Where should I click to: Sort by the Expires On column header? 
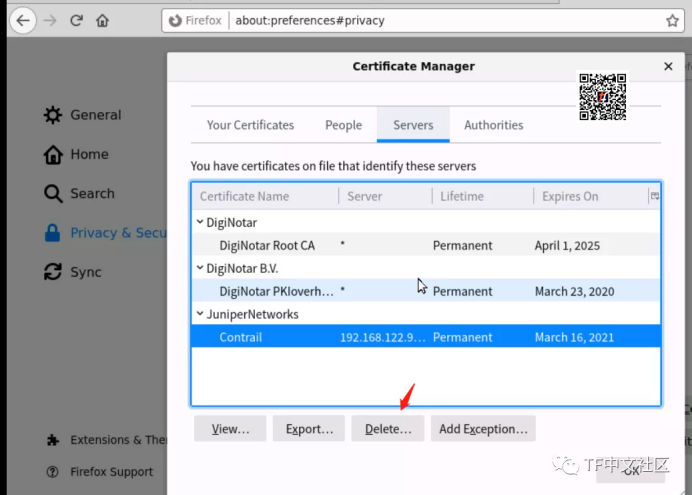[591, 196]
